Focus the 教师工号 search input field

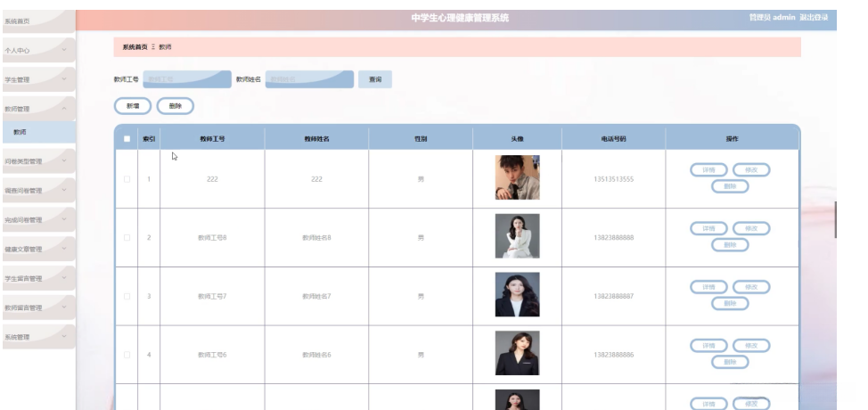coord(187,79)
